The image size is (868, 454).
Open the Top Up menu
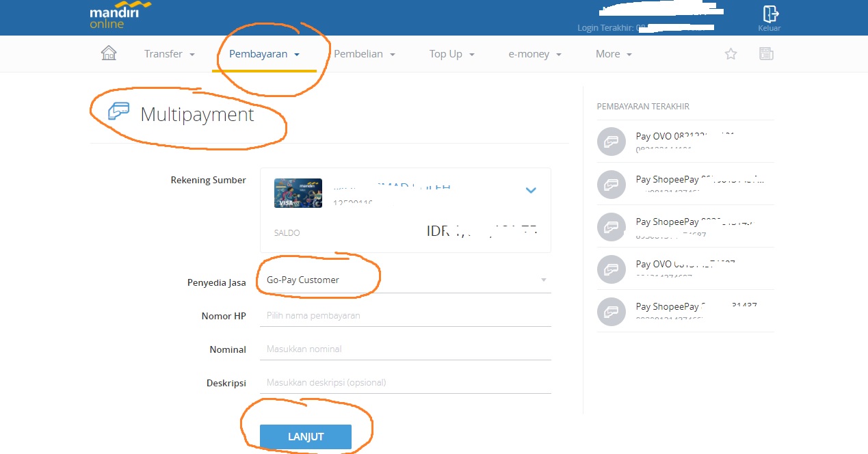pos(451,54)
